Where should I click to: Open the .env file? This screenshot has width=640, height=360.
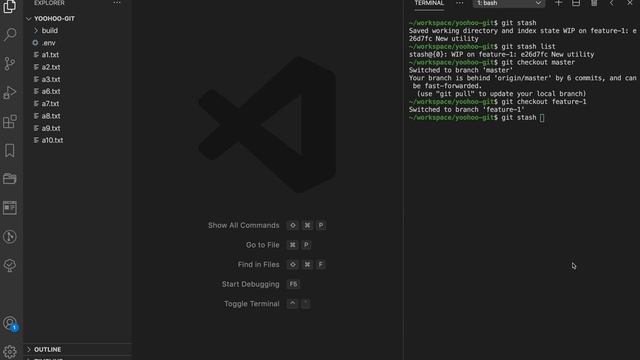49,43
